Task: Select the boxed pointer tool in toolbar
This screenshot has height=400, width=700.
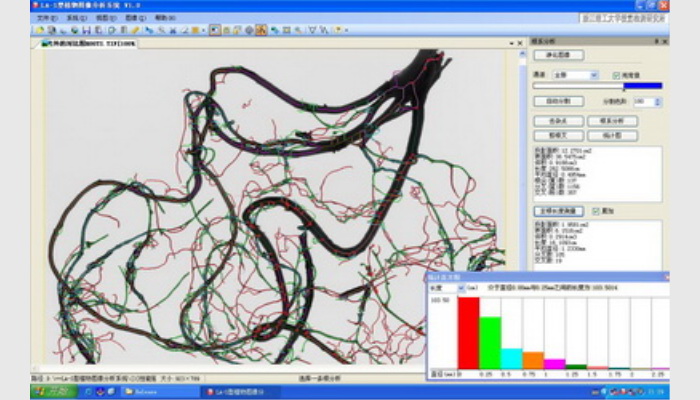Action: pyautogui.click(x=215, y=30)
